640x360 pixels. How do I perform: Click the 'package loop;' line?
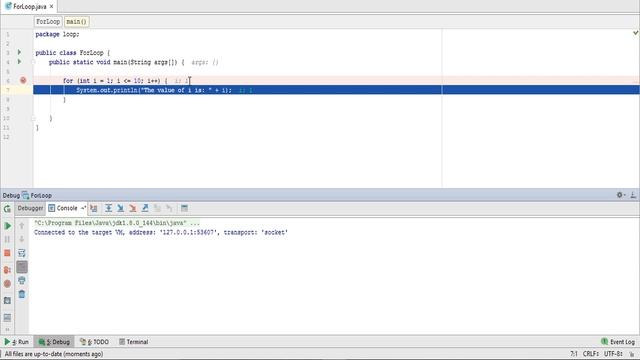57,34
